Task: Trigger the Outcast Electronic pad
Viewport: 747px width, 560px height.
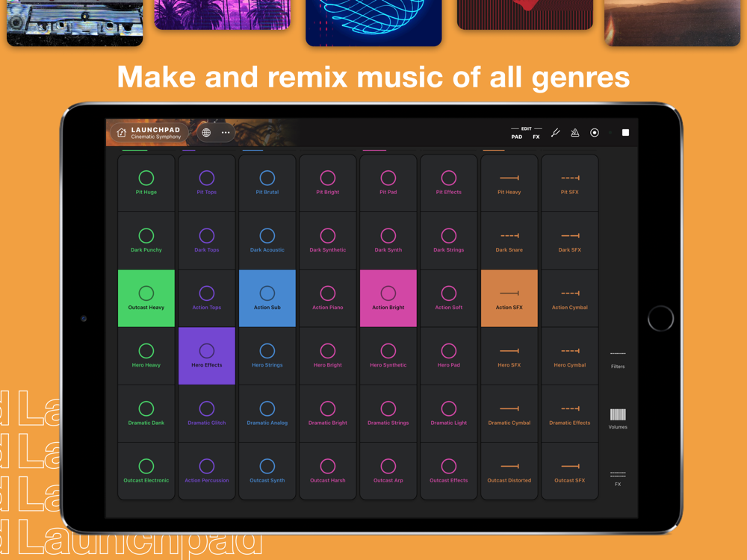Action: 146,471
